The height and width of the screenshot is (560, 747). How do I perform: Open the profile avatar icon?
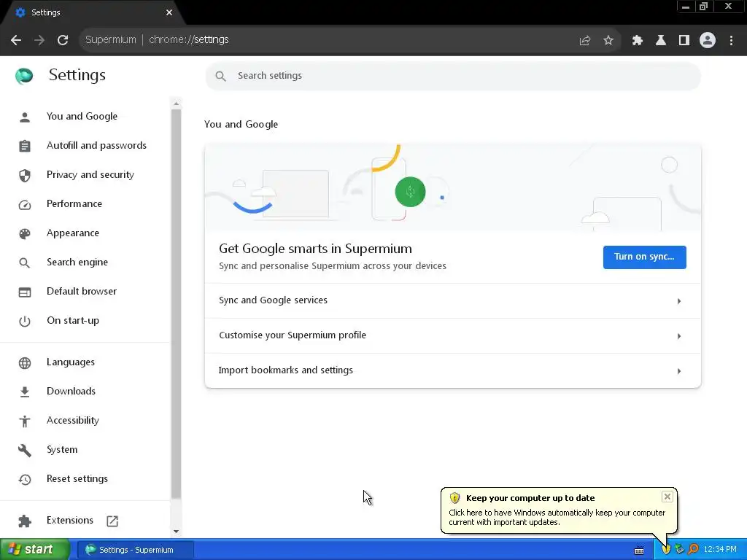pyautogui.click(x=708, y=41)
